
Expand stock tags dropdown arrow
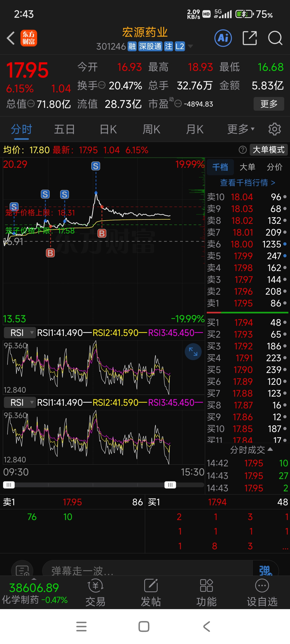[190, 46]
